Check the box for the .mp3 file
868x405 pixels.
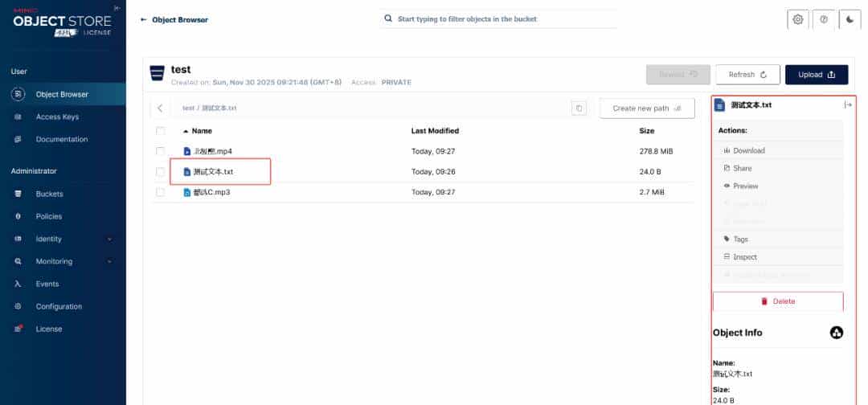coord(161,193)
